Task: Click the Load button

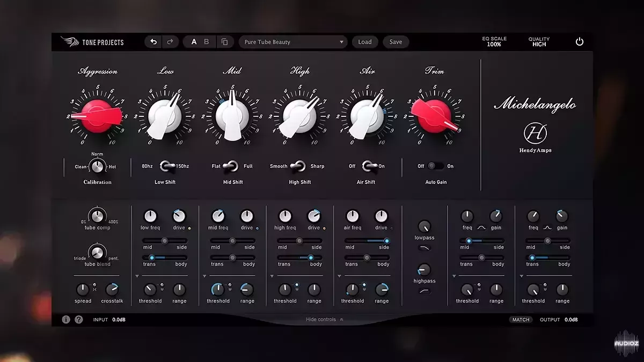Action: (x=365, y=42)
